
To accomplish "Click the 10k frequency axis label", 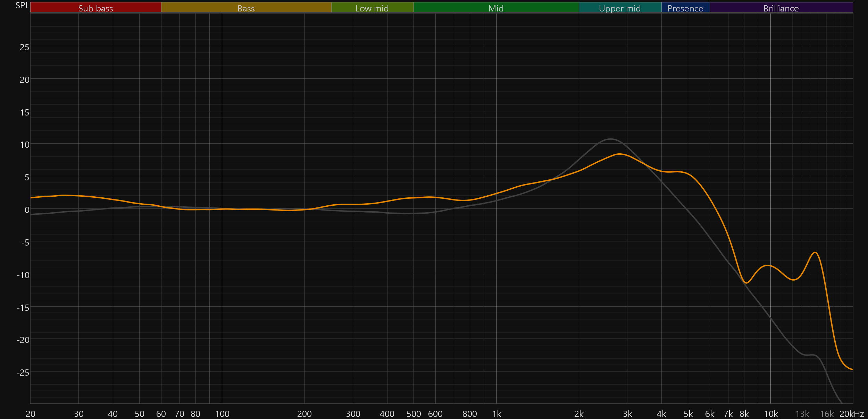I will 771,414.
